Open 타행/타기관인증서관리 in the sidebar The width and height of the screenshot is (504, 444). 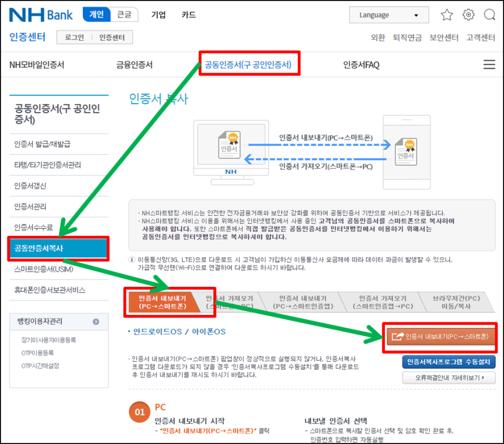coord(59,165)
